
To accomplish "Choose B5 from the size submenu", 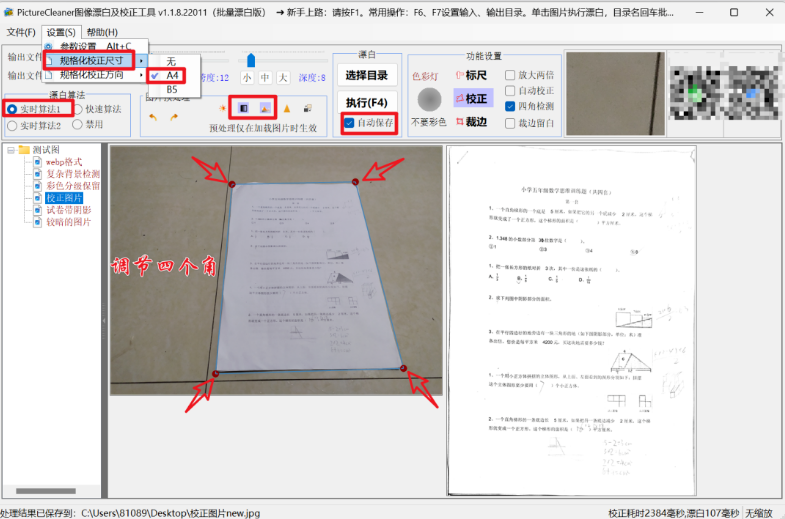I will coord(172,90).
